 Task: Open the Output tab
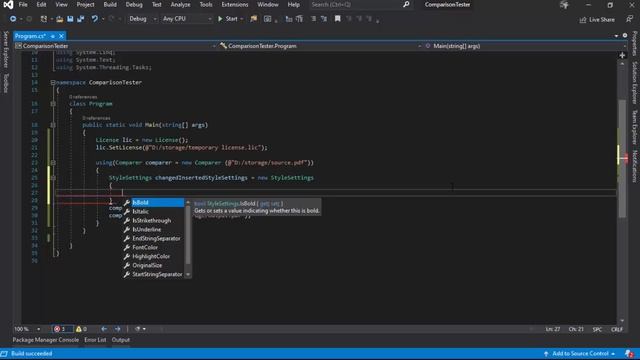click(121, 340)
